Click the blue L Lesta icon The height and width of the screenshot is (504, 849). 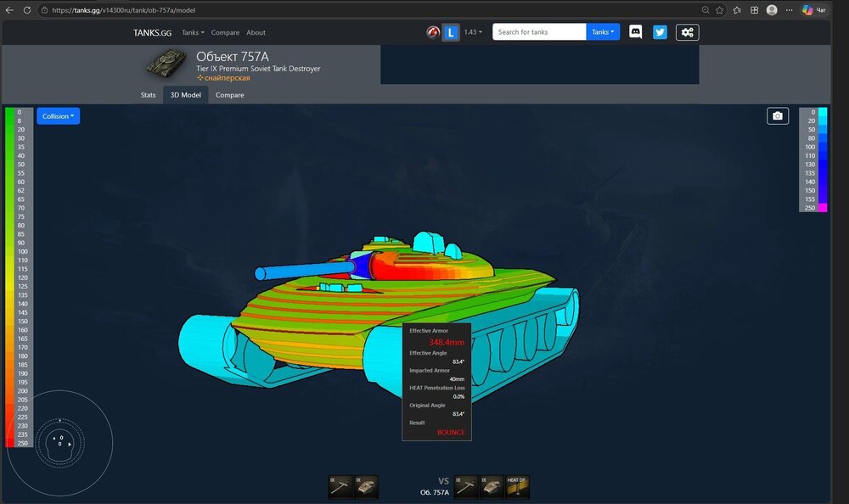[451, 32]
